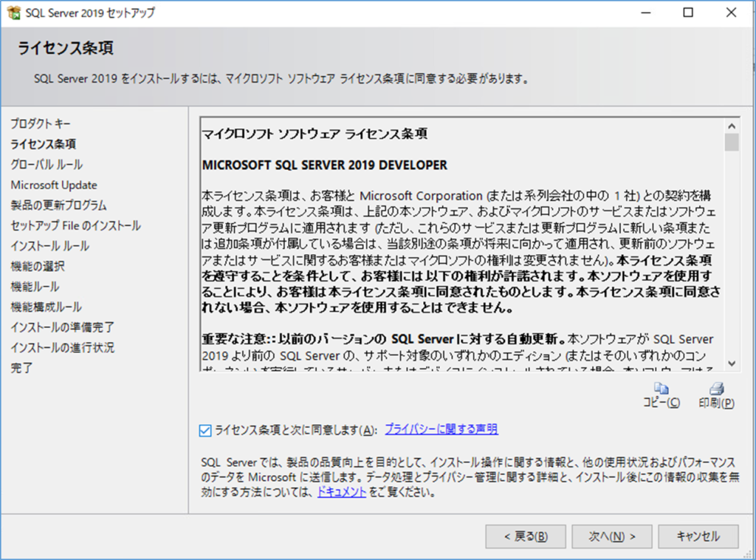Click the license text scrollbar thumb
Viewport: 756px width, 560px height.
(x=732, y=143)
